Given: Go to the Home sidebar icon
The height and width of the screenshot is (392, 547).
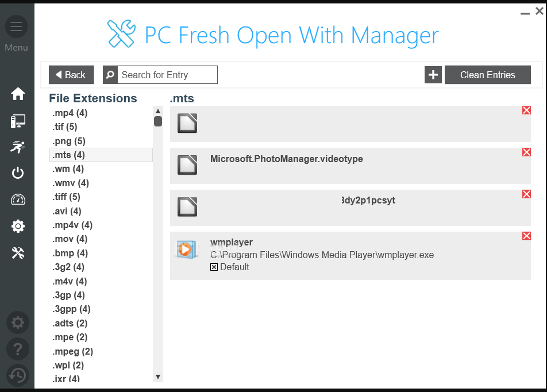Looking at the screenshot, I should click(x=18, y=94).
